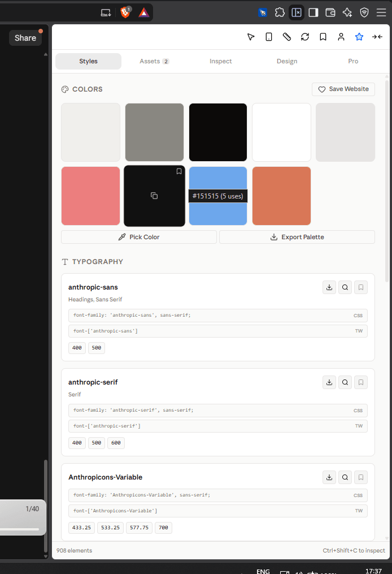
Task: Copy Anthropicons-Variable Tailwind class line
Action: tap(218, 511)
